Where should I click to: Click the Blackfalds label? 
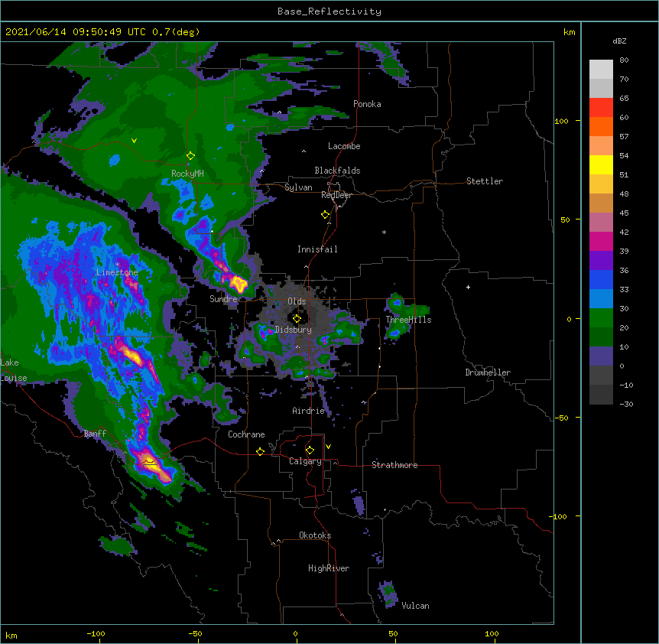coord(337,171)
